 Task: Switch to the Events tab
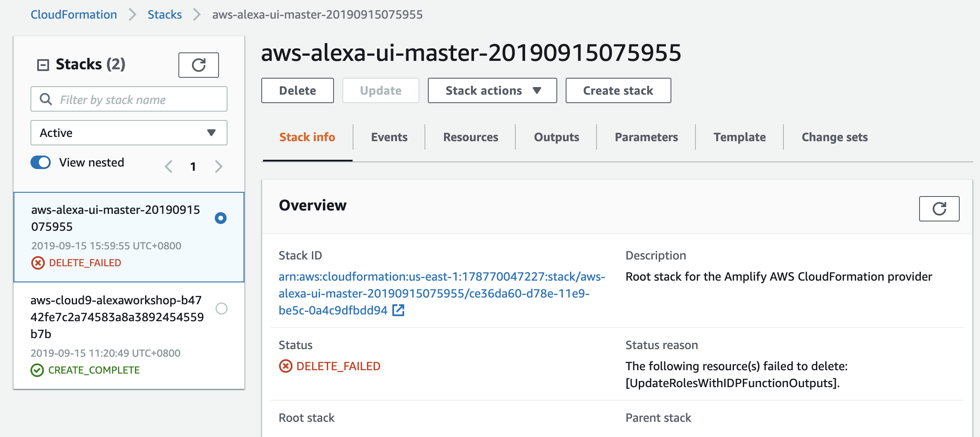(x=389, y=137)
